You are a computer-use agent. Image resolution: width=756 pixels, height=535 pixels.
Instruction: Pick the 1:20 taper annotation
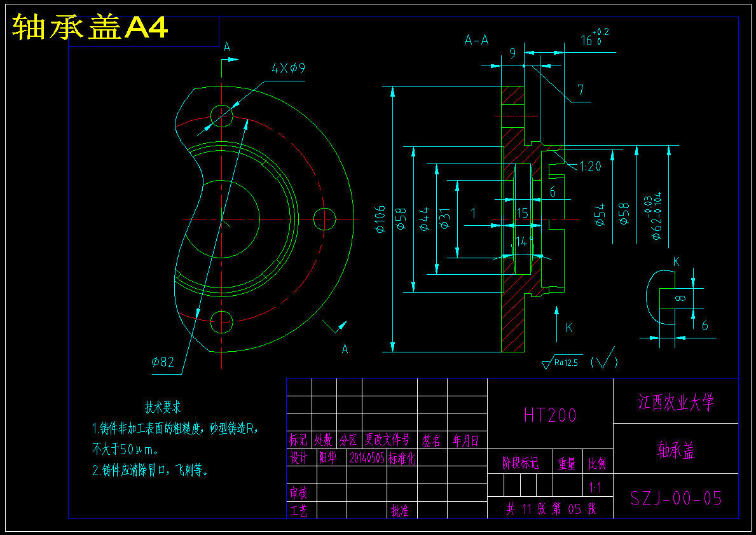(590, 167)
